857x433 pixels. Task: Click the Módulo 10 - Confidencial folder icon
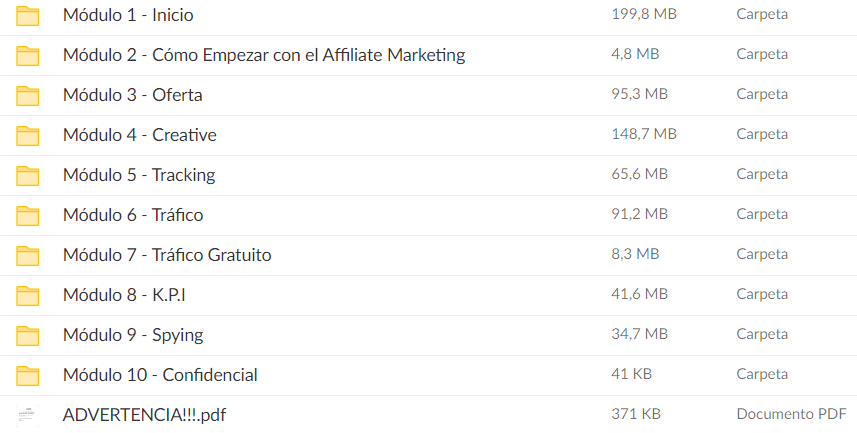point(28,375)
